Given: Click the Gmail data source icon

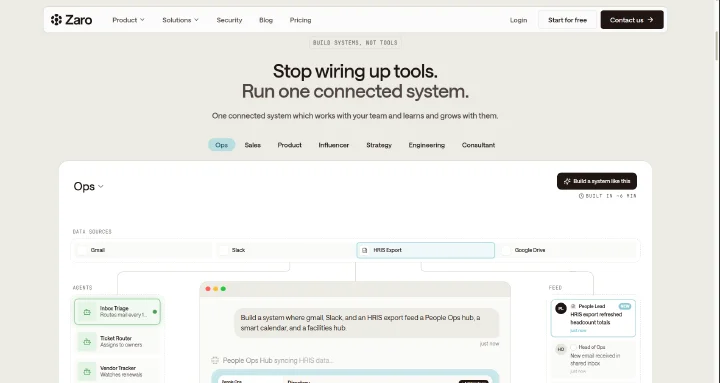Looking at the screenshot, I should 82,250.
